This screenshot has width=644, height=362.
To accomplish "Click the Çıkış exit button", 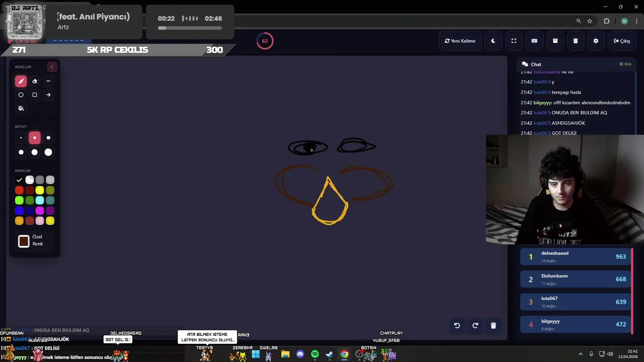I will (x=622, y=41).
